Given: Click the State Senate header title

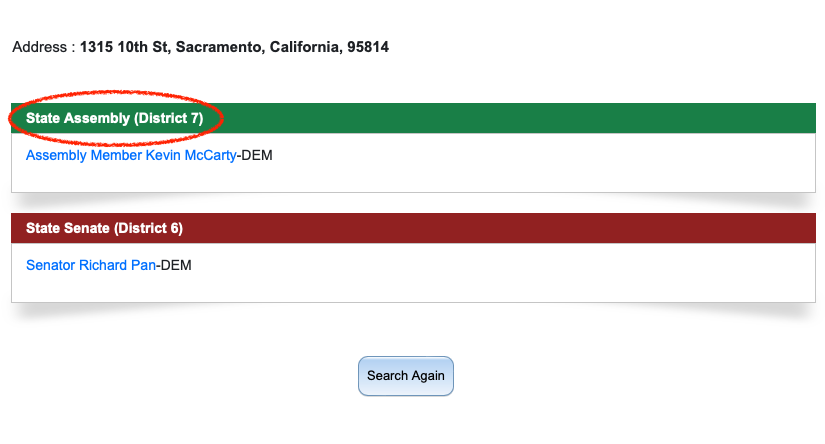Looking at the screenshot, I should pyautogui.click(x=104, y=228).
